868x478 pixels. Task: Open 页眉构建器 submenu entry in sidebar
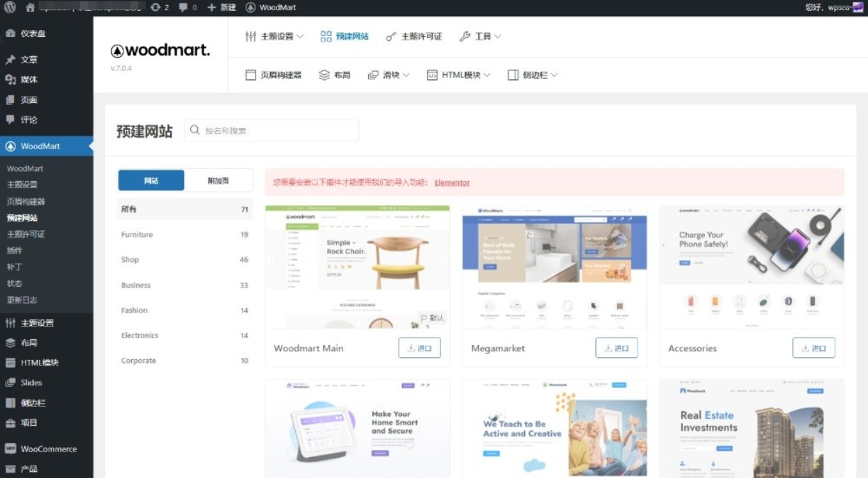(26, 201)
